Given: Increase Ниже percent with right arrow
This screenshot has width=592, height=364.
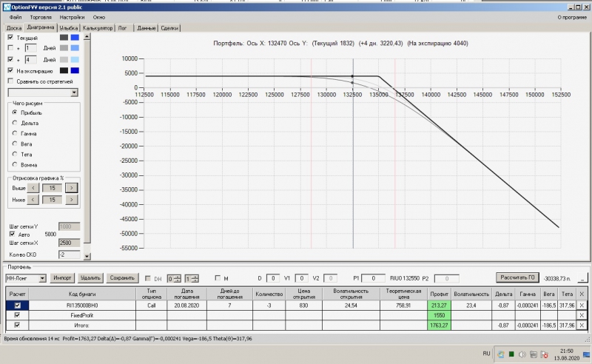Looking at the screenshot, I should (x=71, y=199).
